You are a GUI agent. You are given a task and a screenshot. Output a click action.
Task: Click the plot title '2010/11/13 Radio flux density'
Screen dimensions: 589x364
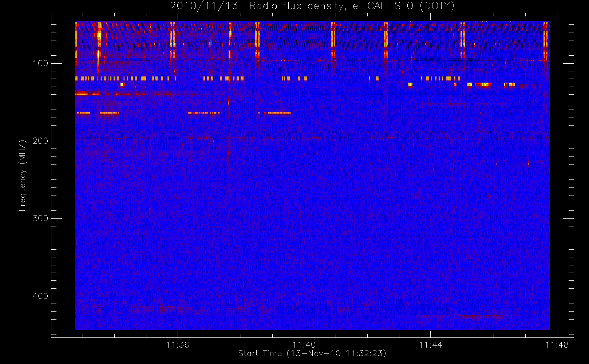tap(312, 6)
